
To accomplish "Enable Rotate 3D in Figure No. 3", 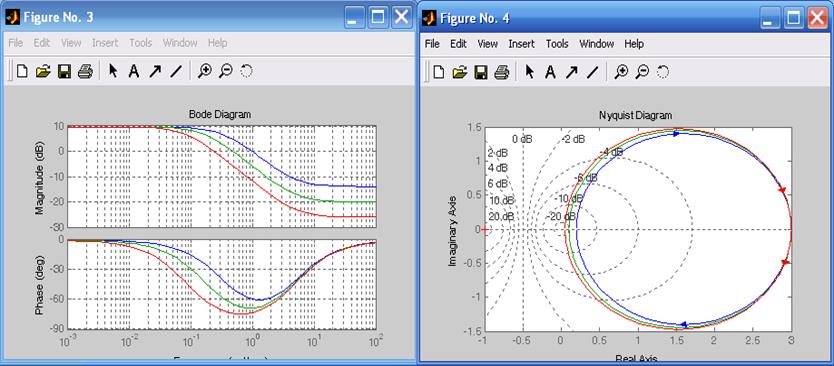I will (246, 71).
